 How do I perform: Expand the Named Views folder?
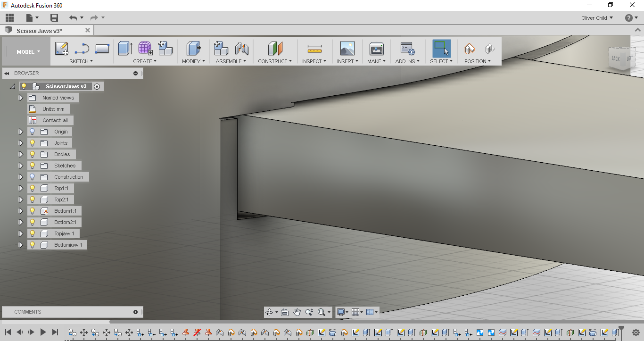(21, 98)
